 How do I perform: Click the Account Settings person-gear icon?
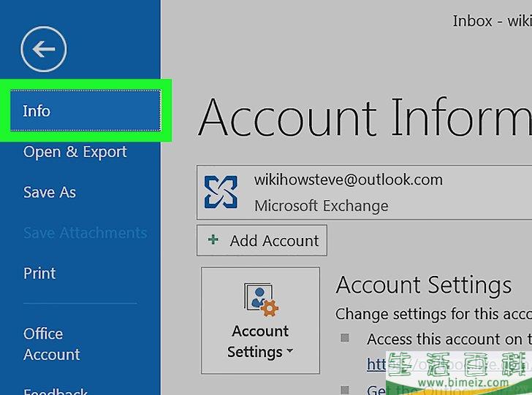pyautogui.click(x=261, y=300)
